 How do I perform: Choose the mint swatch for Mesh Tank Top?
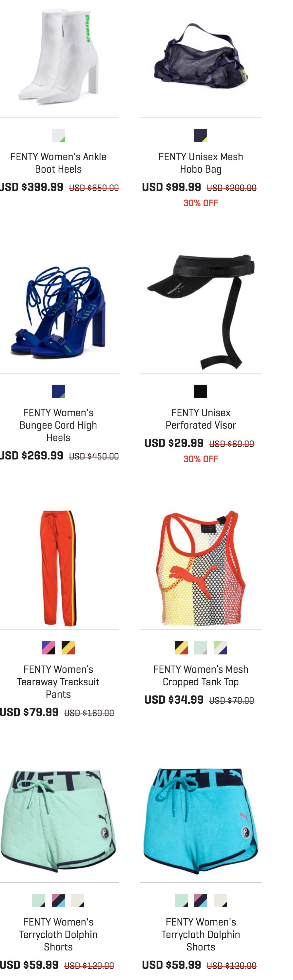click(x=201, y=648)
